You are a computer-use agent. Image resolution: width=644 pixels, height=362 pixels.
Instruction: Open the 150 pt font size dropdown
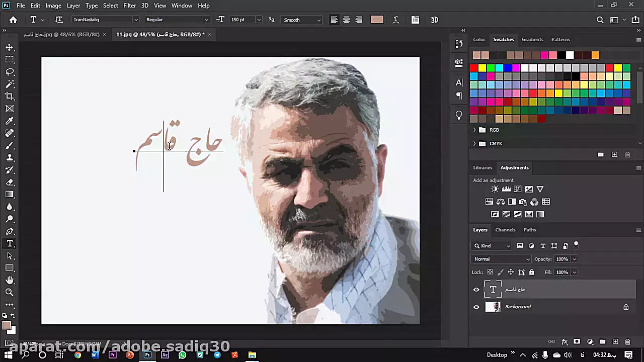click(x=259, y=20)
